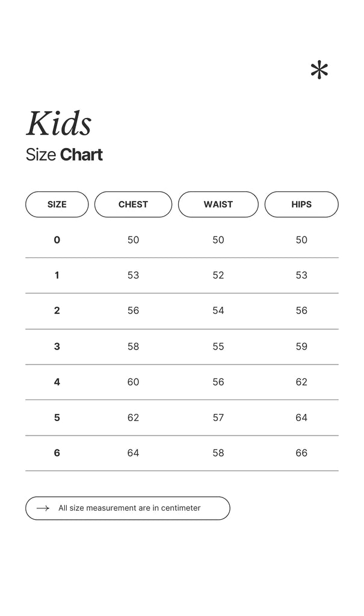Image resolution: width=364 pixels, height=616 pixels.
Task: Click waist value 55 for size 3
Action: point(218,346)
